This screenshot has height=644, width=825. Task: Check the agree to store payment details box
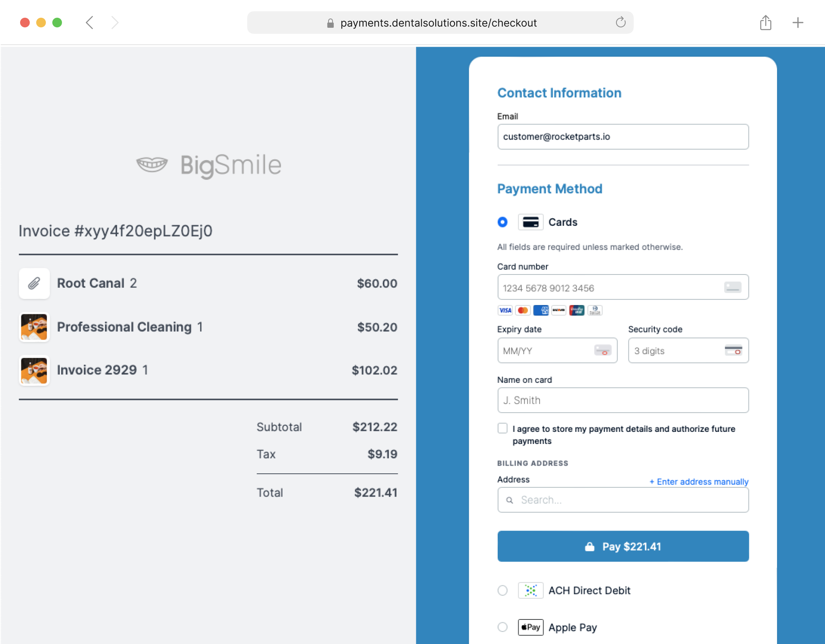pos(502,428)
